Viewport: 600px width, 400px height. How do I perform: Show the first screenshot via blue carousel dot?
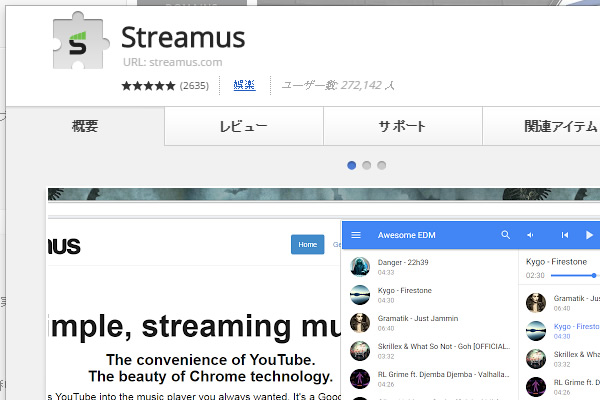[351, 165]
